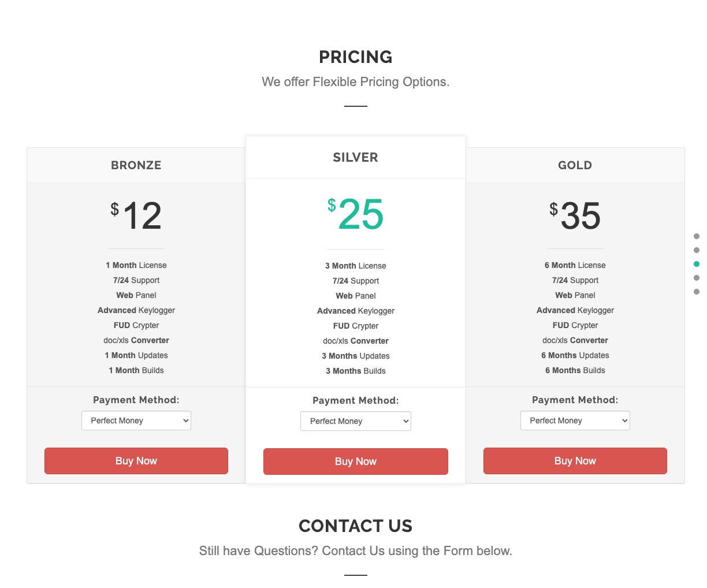
Task: Open the Gold plan payment method dropdown
Action: pyautogui.click(x=575, y=420)
